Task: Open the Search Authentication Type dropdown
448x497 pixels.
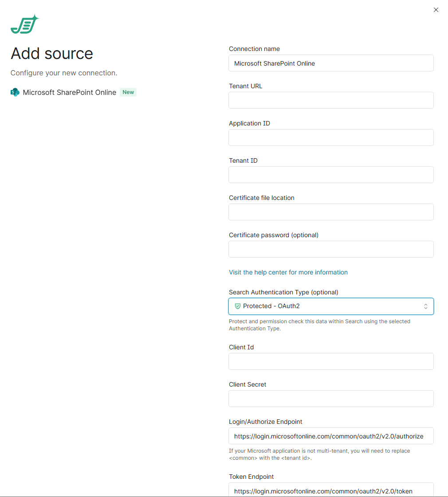Action: click(x=330, y=306)
